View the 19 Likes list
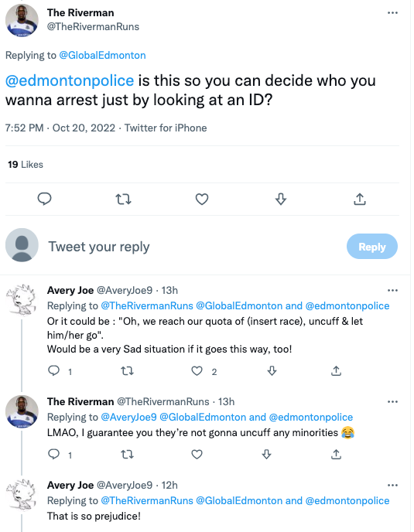The image size is (414, 532). (x=26, y=165)
